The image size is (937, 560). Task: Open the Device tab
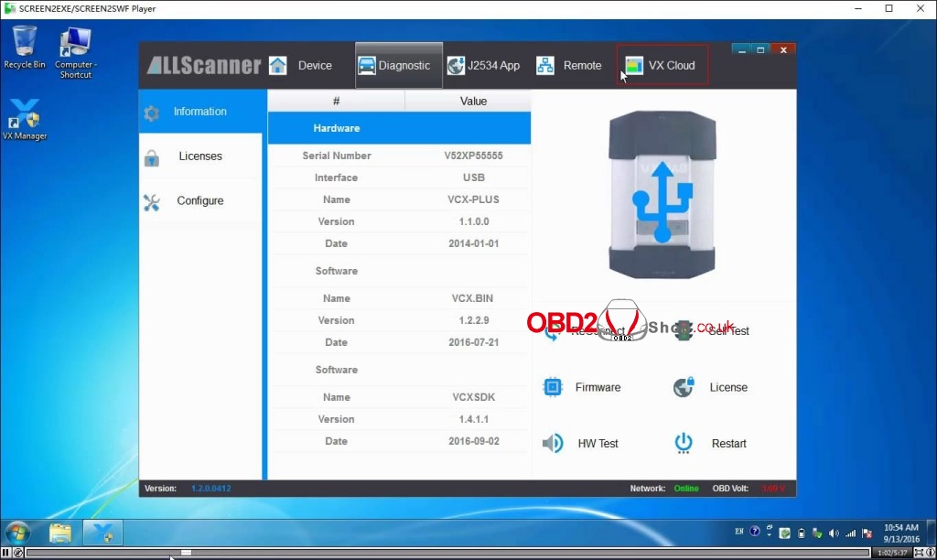[x=301, y=66]
